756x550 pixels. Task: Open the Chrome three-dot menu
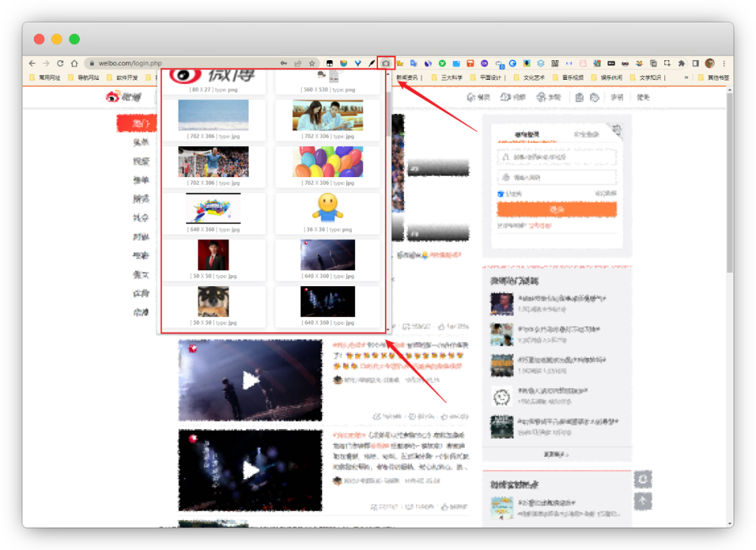[x=724, y=63]
